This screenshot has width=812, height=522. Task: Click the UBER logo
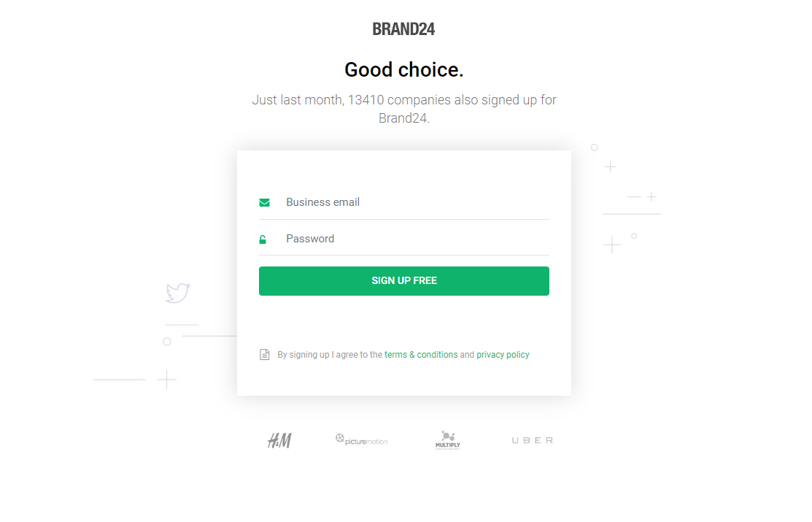click(x=533, y=440)
